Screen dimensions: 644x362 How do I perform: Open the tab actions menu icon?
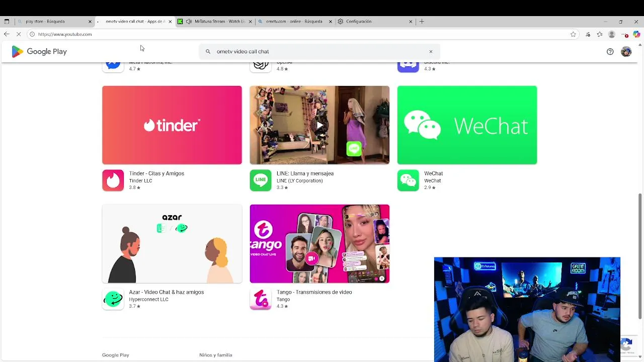(x=7, y=22)
